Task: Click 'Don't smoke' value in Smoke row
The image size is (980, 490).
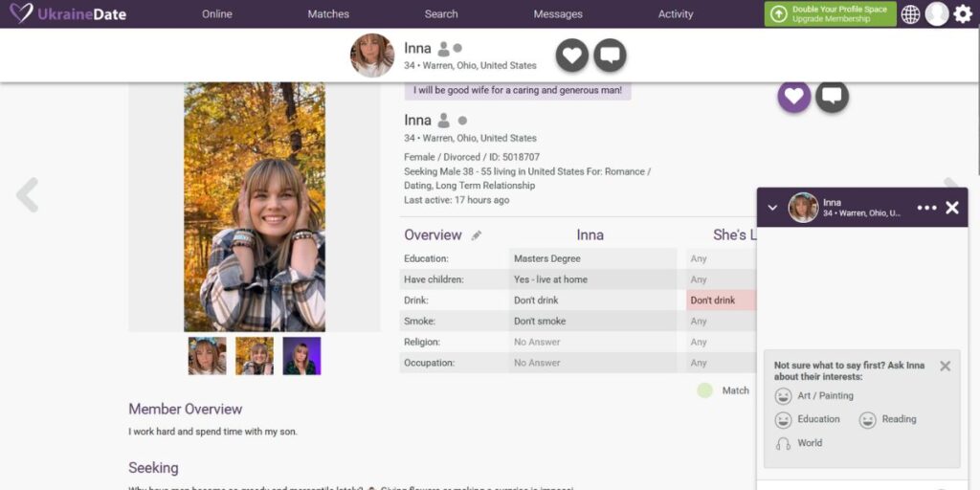Action: tap(540, 322)
